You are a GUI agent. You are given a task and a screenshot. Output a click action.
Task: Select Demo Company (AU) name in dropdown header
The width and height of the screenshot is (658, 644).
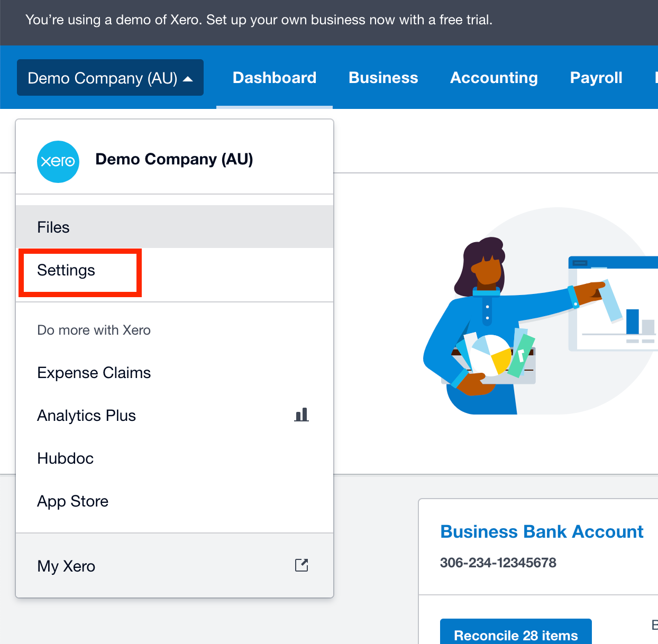coord(174,159)
